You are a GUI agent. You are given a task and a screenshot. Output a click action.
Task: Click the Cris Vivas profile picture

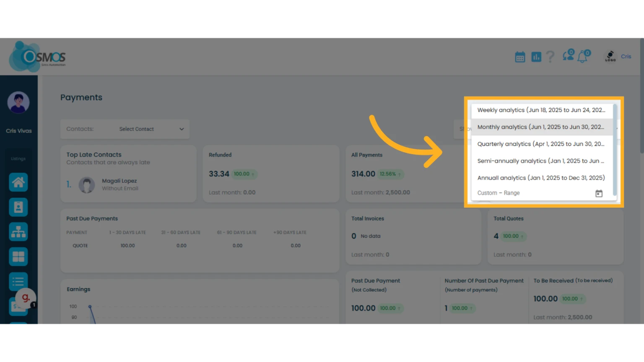click(18, 102)
